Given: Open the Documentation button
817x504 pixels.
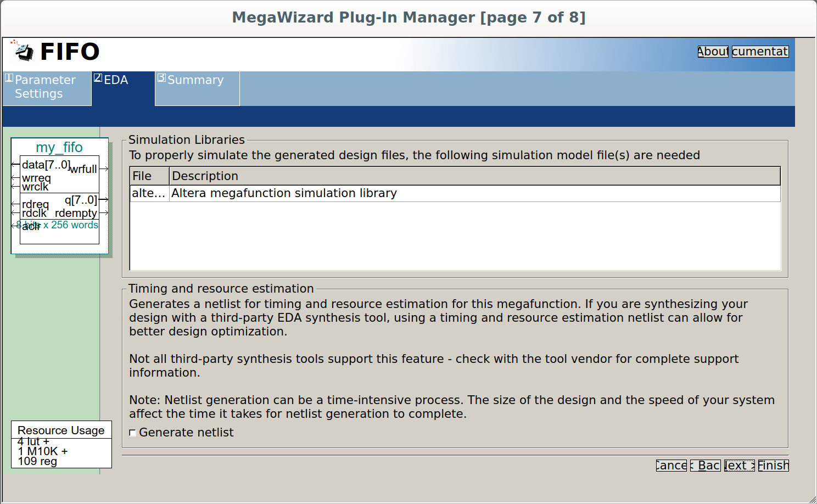Looking at the screenshot, I should (760, 52).
